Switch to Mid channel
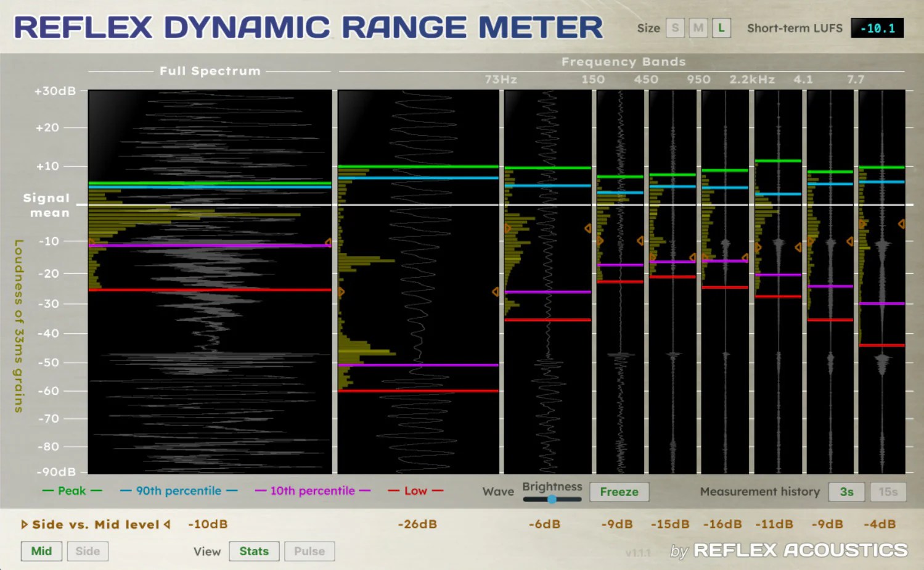This screenshot has width=924, height=570. click(41, 551)
